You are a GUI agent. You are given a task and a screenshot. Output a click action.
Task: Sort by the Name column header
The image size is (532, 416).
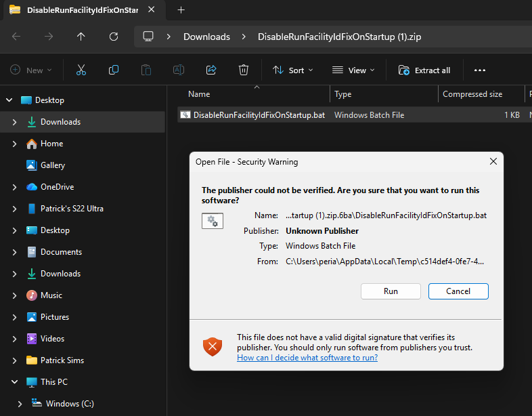click(x=199, y=94)
